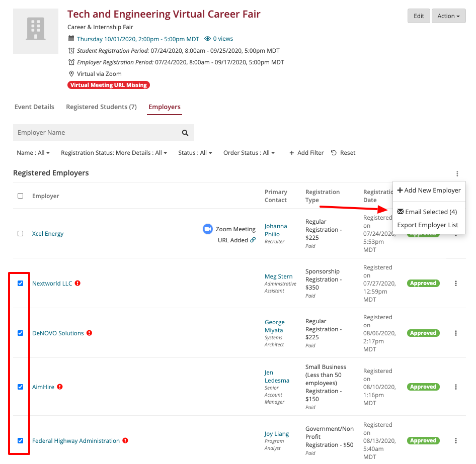
Task: Open kebab menu for Nextworld LLC row
Action: click(456, 284)
